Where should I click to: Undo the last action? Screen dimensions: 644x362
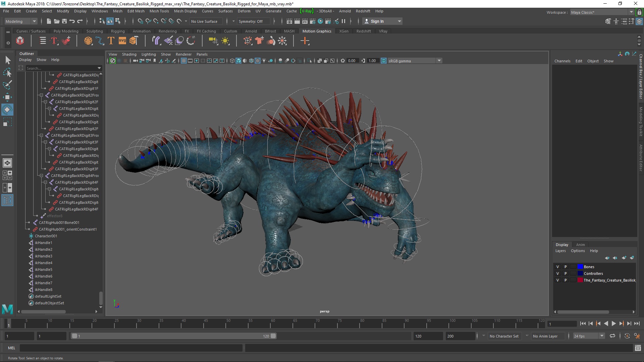click(72, 21)
